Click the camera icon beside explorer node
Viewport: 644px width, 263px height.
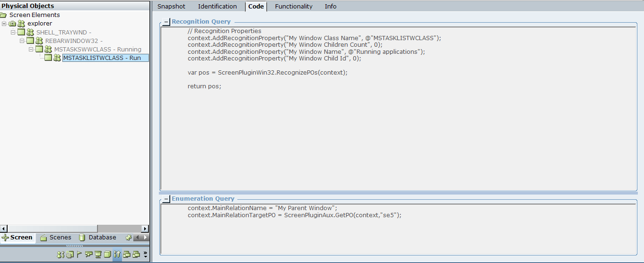12,23
